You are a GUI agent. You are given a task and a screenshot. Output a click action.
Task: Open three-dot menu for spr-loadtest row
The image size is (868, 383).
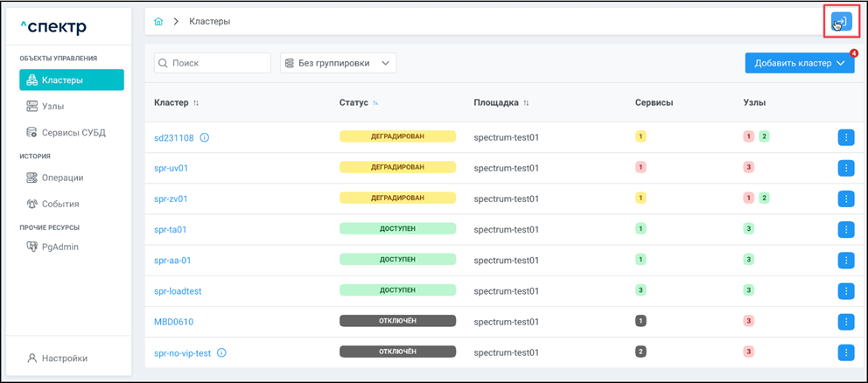click(845, 291)
